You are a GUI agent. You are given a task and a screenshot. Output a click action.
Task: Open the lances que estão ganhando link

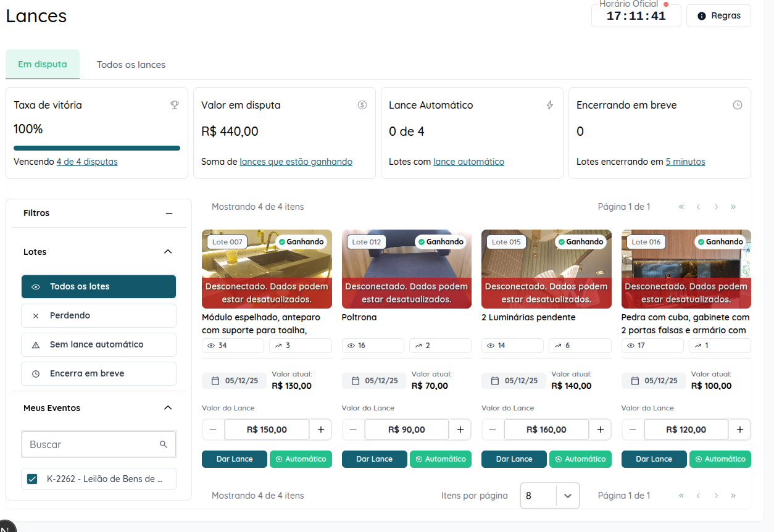pyautogui.click(x=296, y=162)
